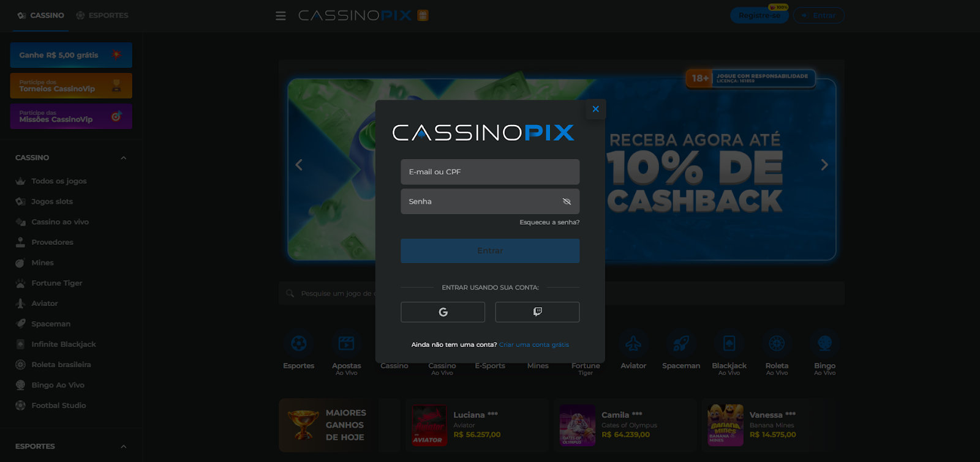The image size is (980, 462).
Task: Advance the banner with the right arrow
Action: (824, 165)
